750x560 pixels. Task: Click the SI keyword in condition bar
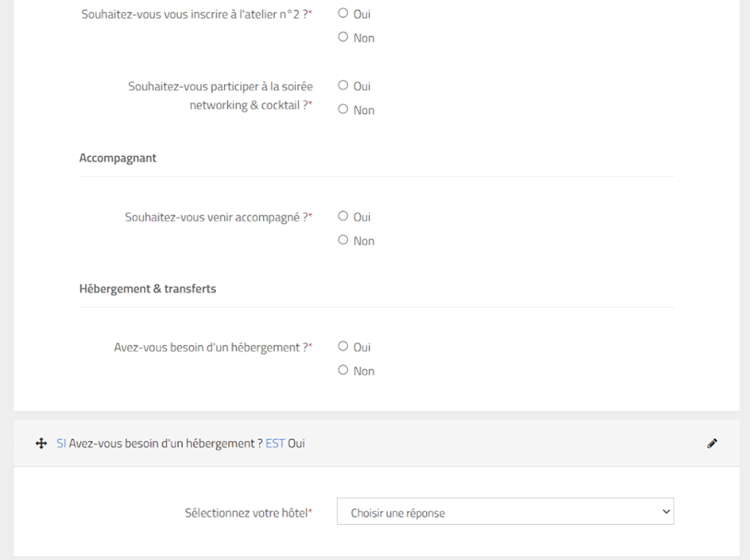click(x=61, y=444)
